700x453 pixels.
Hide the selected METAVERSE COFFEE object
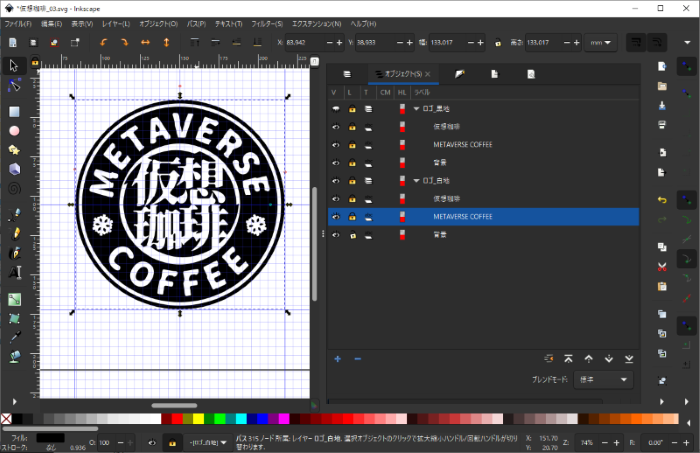[x=336, y=217]
